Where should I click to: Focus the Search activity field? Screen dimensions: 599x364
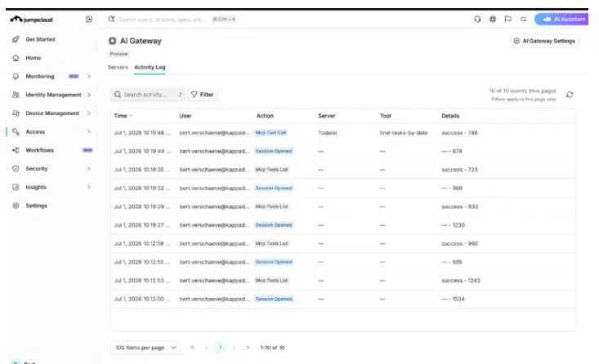pyautogui.click(x=148, y=95)
